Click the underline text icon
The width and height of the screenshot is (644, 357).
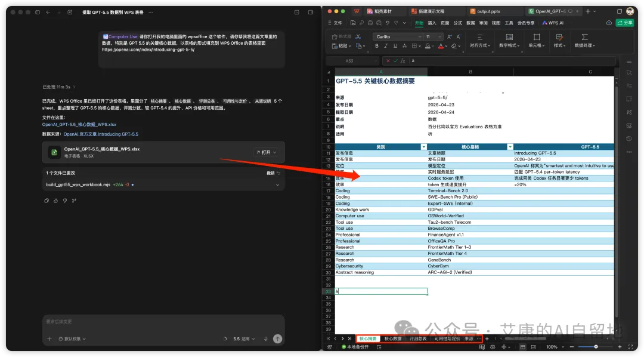click(x=395, y=46)
